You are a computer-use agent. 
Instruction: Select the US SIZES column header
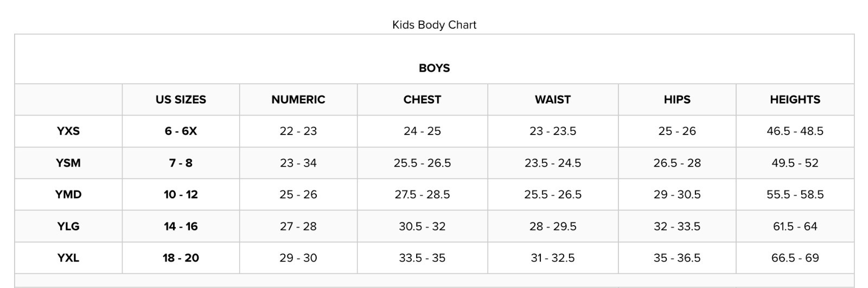[x=181, y=100]
